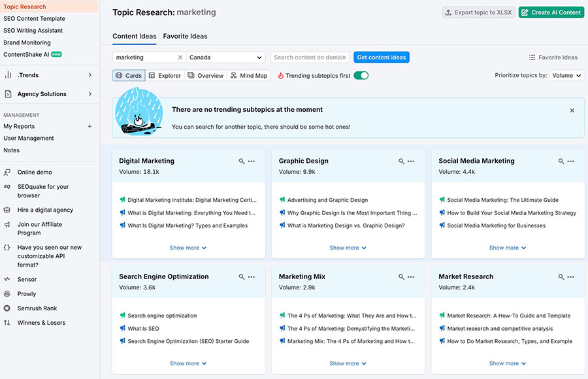Open more options on Digital Marketing card
The image size is (588, 379).
tap(252, 161)
